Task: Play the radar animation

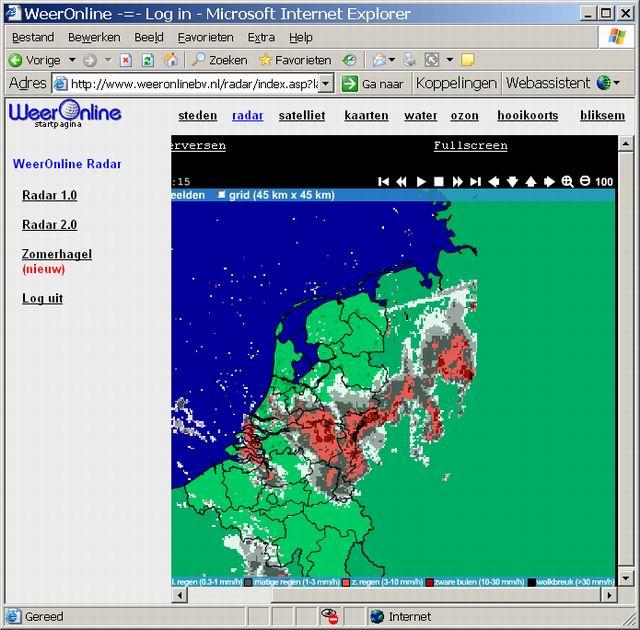Action: [421, 182]
